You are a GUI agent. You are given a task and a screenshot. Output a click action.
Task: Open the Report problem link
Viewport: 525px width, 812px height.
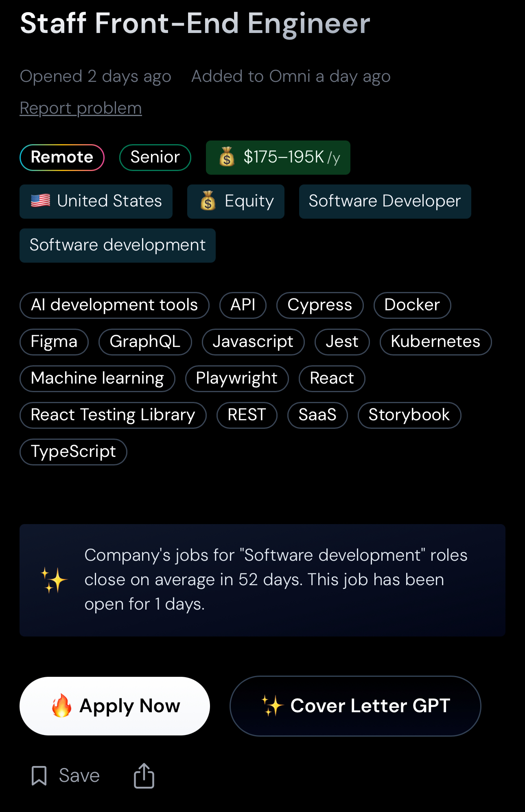click(81, 108)
